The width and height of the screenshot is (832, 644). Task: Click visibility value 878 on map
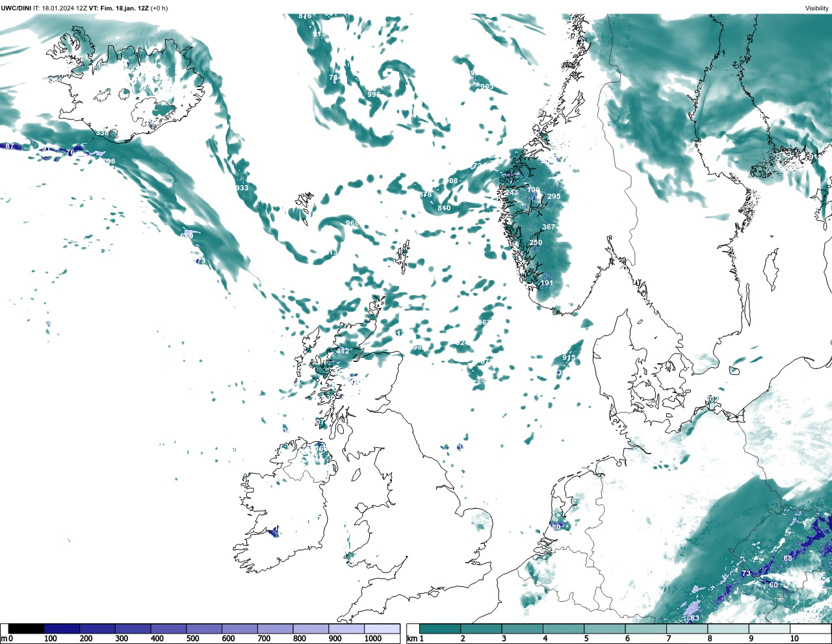(425, 194)
